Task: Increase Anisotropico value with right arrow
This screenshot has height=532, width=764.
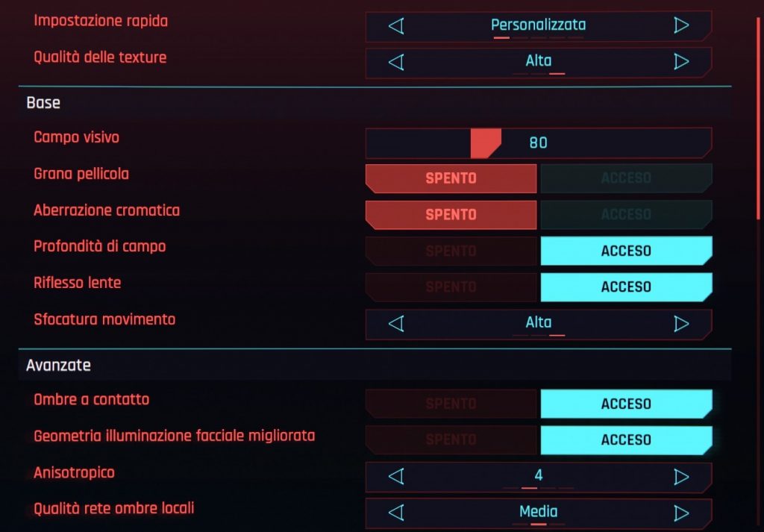Action: point(681,477)
